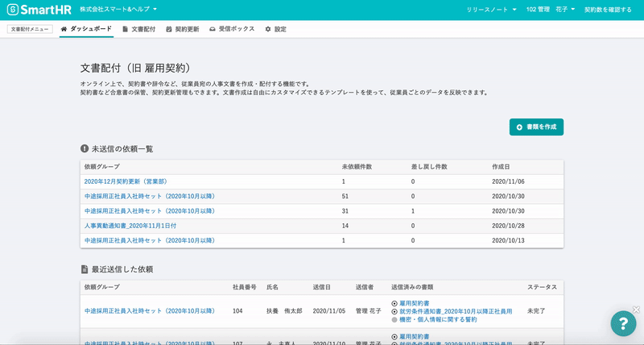Viewport: 644px width, 345px height.
Task: Click status icon beside 雇用契約書 for employee 104
Action: (x=394, y=303)
